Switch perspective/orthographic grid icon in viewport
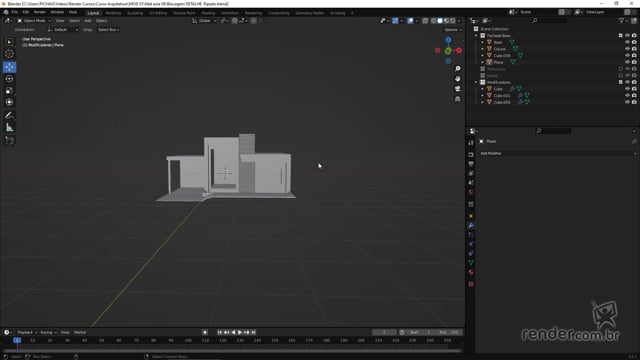This screenshot has height=360, width=640. [x=458, y=99]
